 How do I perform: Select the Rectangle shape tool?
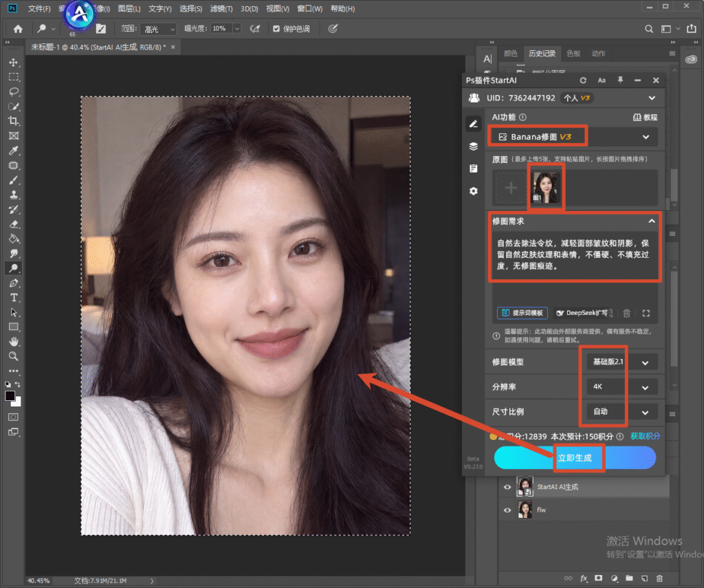(14, 327)
